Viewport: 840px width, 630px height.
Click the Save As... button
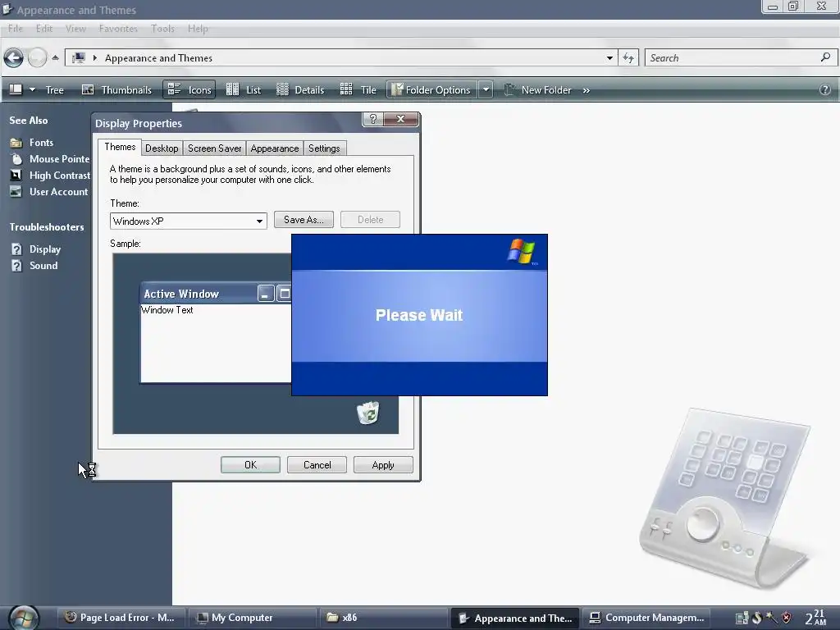click(304, 220)
